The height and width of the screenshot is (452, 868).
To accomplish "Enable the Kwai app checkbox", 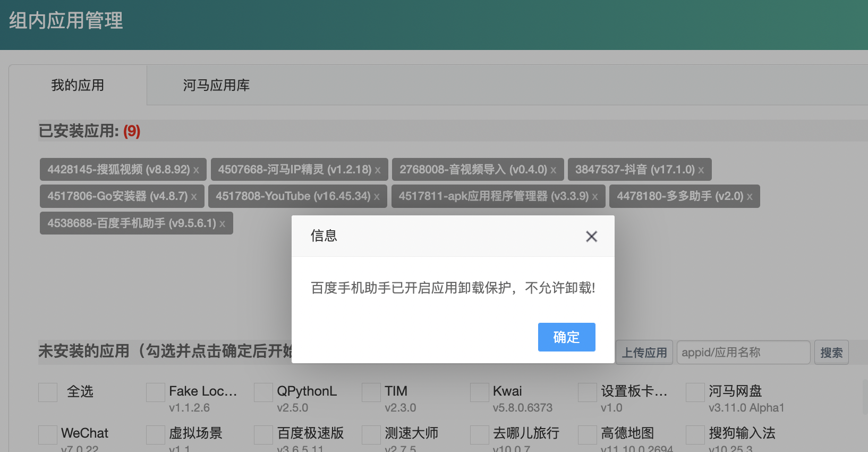I will coord(480,392).
